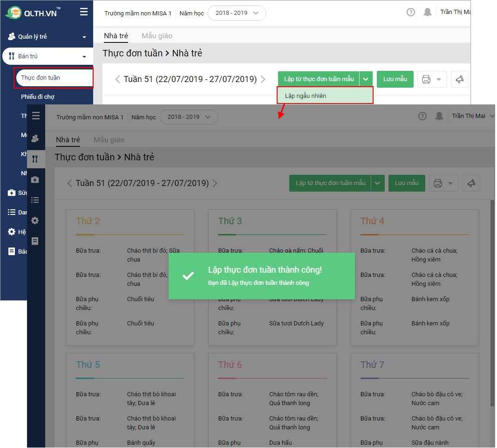Go to previous week in front window
Image resolution: width=497 pixels, height=448 pixels.
point(70,183)
